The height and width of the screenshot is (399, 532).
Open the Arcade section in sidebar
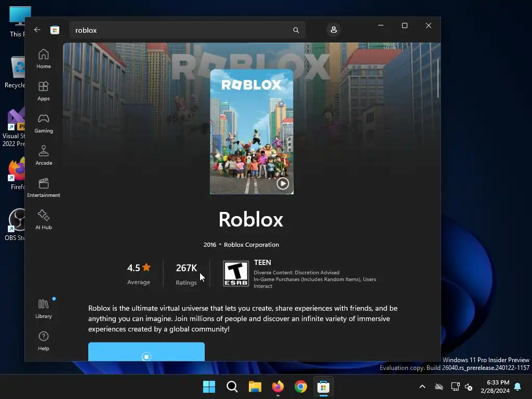[x=44, y=155]
